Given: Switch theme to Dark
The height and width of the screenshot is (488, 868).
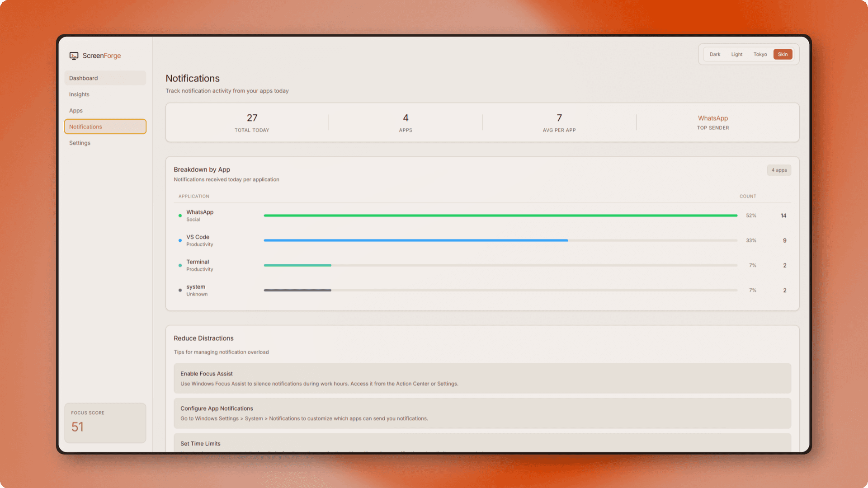Looking at the screenshot, I should tap(715, 54).
